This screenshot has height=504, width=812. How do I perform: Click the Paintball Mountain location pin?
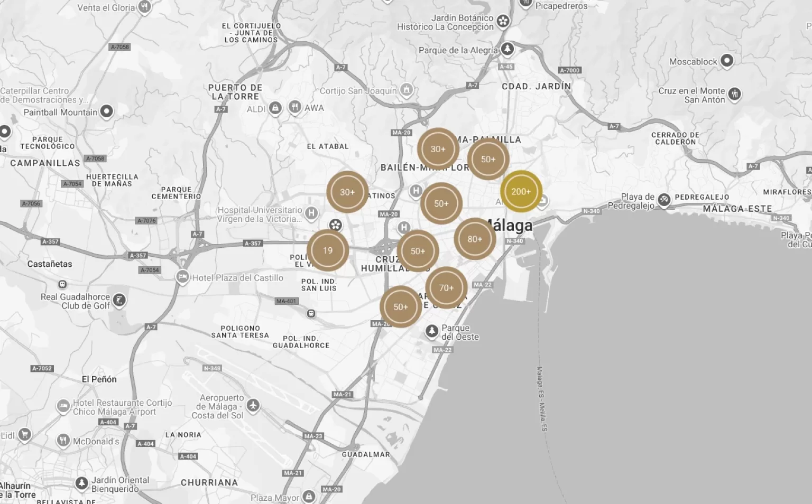tap(107, 111)
